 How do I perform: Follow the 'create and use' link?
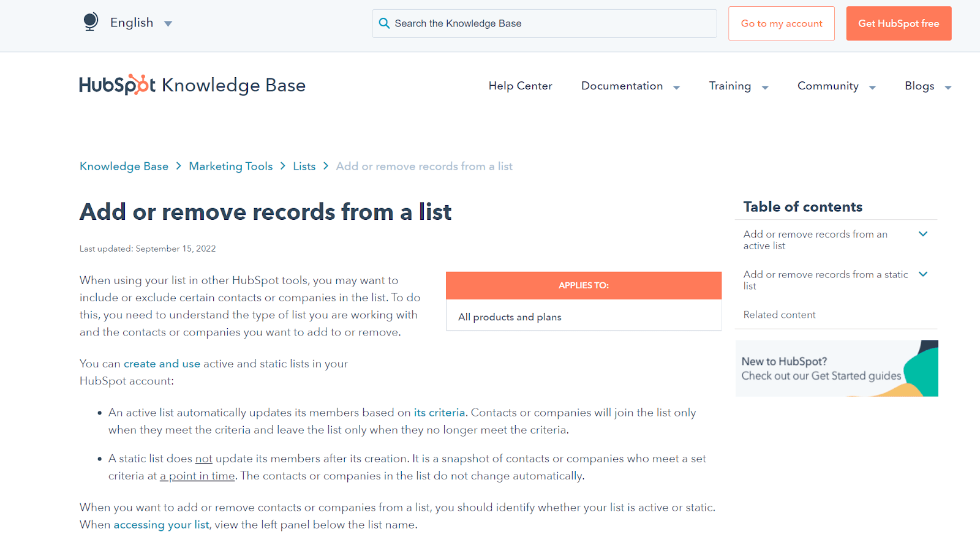[x=162, y=364]
